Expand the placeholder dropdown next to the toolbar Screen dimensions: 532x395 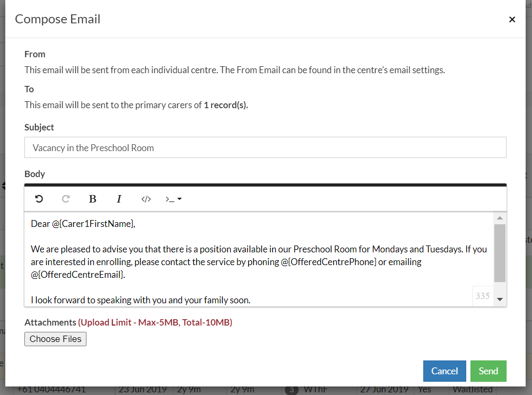[x=179, y=199]
